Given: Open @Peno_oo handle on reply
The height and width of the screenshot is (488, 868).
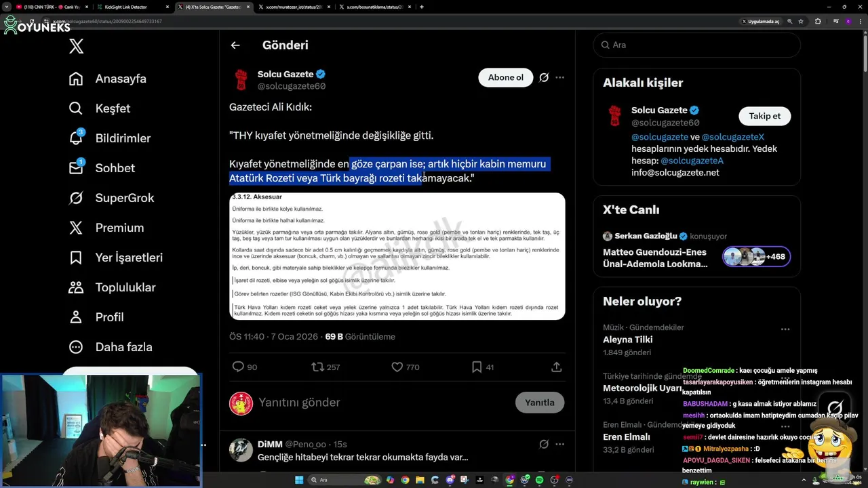Looking at the screenshot, I should pos(305,444).
